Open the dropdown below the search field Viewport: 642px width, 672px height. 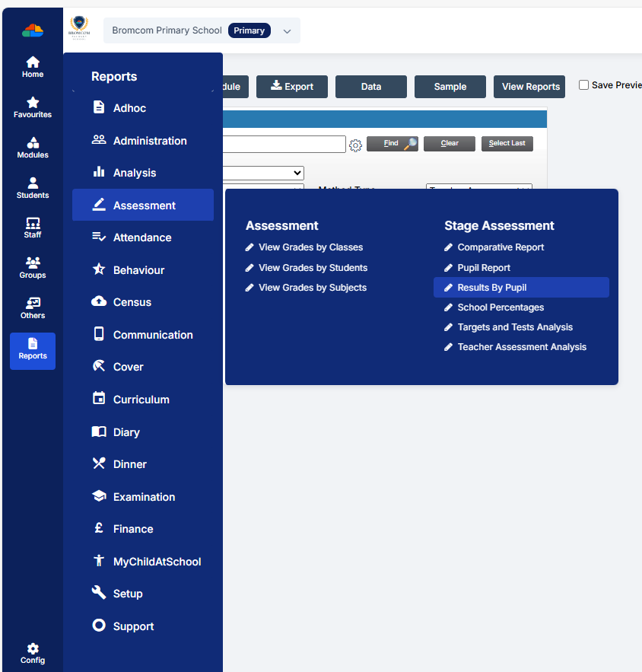[262, 174]
